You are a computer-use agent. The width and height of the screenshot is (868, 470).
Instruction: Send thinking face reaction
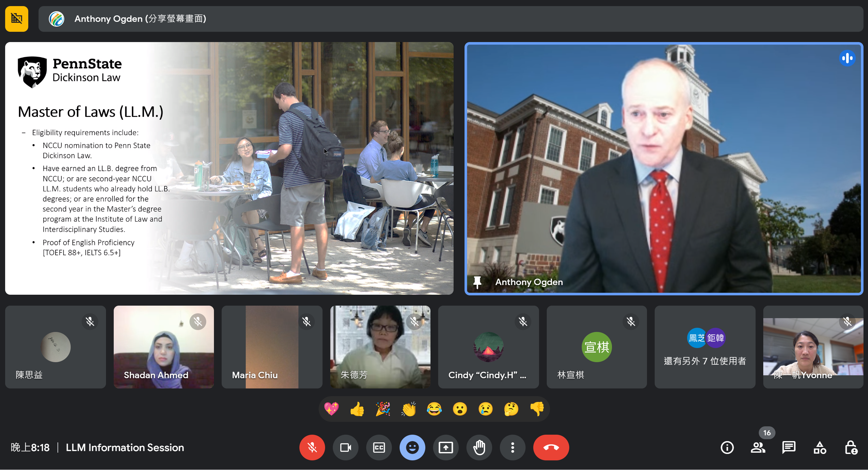pyautogui.click(x=511, y=409)
